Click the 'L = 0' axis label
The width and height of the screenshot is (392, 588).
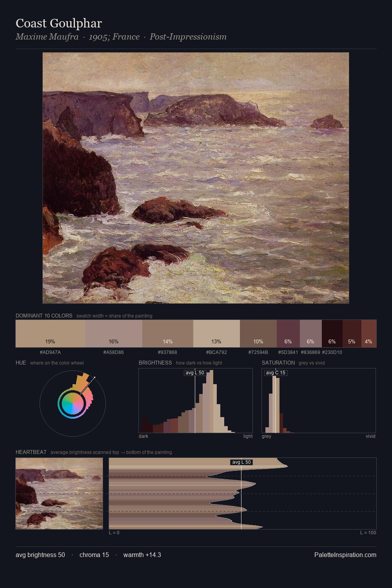tap(114, 533)
